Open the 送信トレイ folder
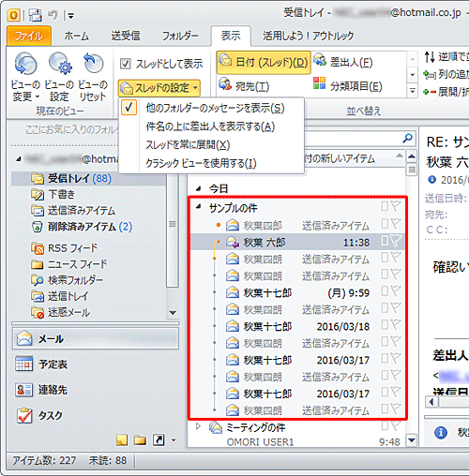Image resolution: width=469 pixels, height=476 pixels. point(59,296)
